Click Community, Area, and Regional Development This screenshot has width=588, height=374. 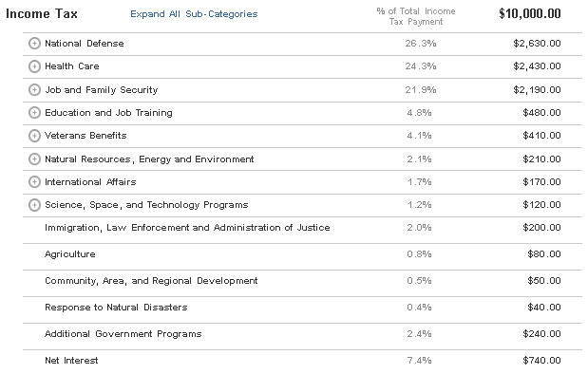point(151,281)
